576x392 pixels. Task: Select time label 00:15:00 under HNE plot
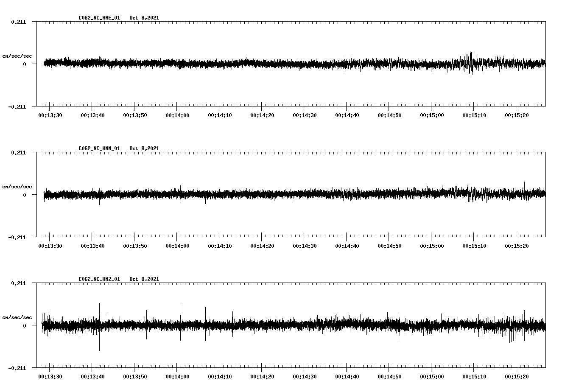[432, 115]
